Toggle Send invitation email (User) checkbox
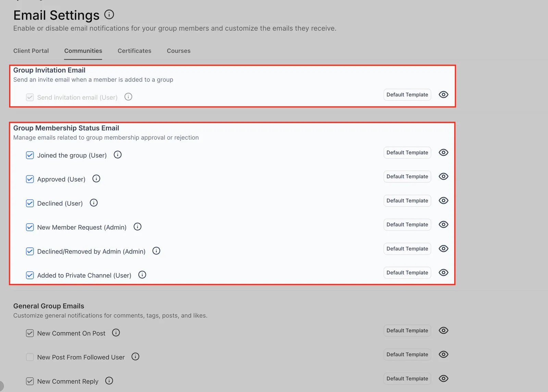Viewport: 548px width, 392px height. click(30, 97)
